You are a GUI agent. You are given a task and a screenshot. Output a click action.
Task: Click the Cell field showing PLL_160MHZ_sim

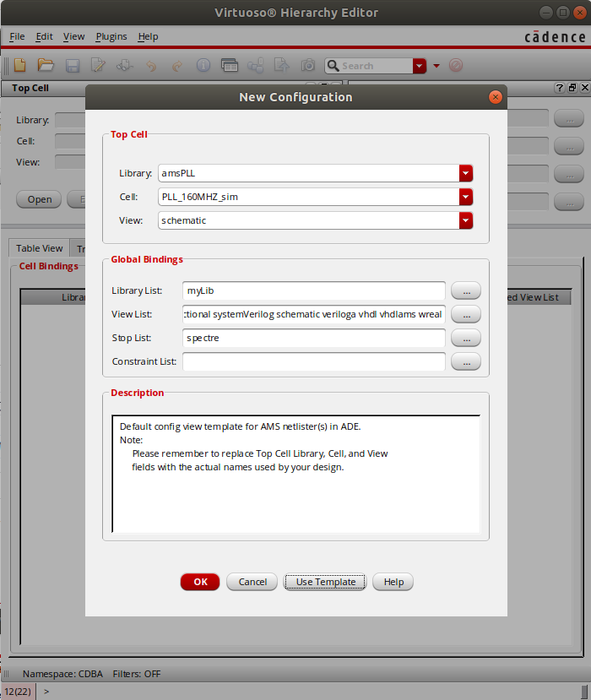coord(308,197)
